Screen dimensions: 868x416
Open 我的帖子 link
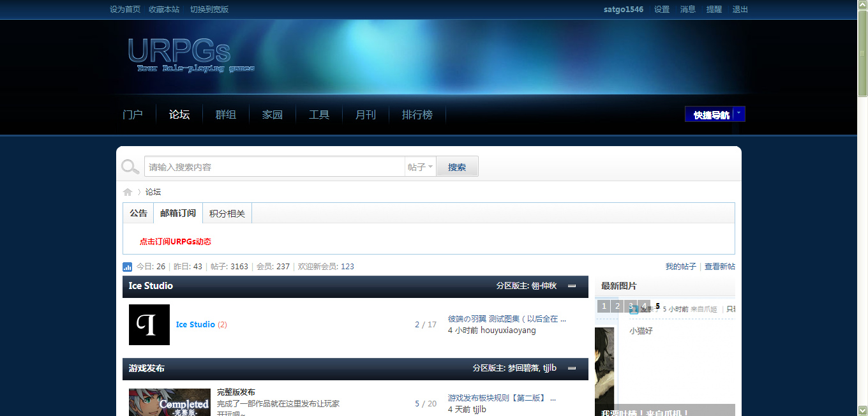coord(680,267)
